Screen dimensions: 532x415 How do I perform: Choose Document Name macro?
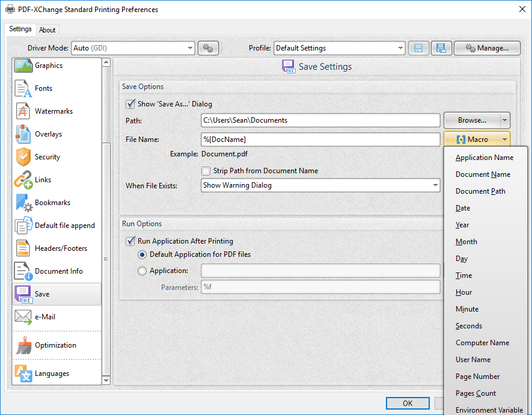coord(486,174)
